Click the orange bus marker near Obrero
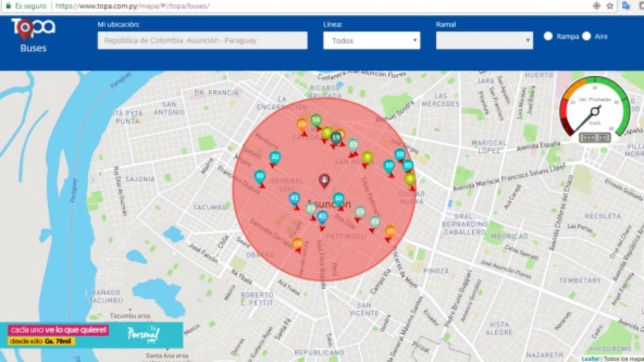The image size is (644, 362). pyautogui.click(x=297, y=243)
